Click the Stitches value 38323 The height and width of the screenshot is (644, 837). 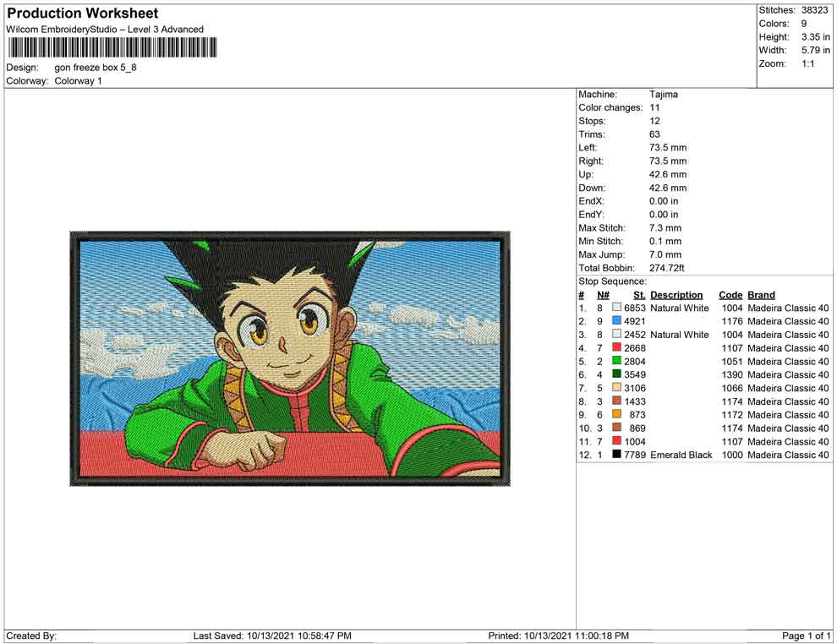point(814,10)
